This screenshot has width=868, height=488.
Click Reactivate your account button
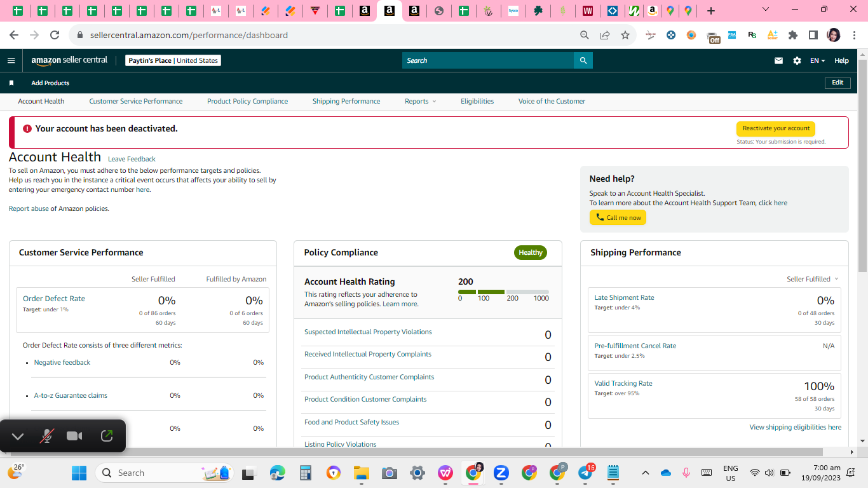point(776,128)
